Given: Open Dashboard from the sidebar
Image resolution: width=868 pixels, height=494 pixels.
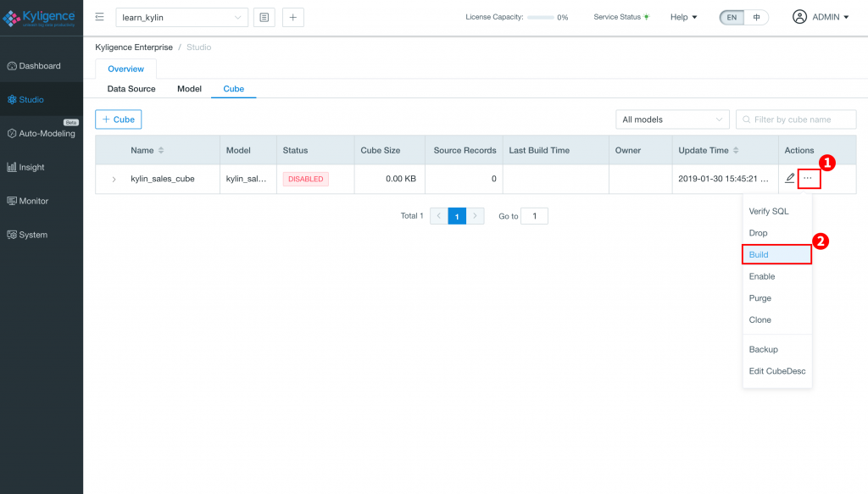Looking at the screenshot, I should [40, 66].
